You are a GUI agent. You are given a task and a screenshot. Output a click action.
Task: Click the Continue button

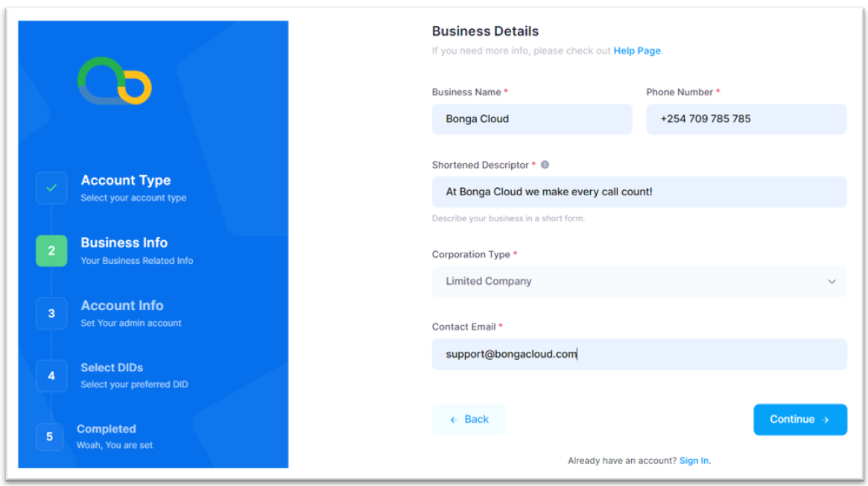click(800, 420)
